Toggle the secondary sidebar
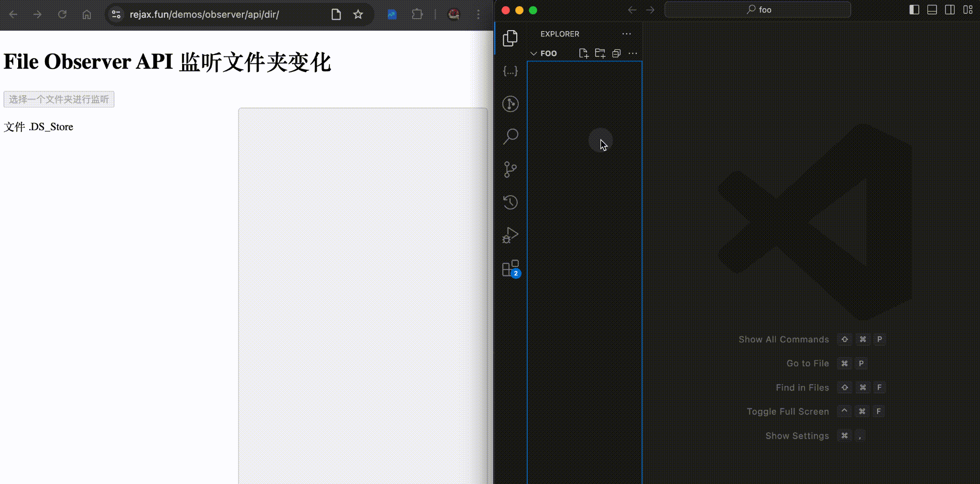Image resolution: width=980 pixels, height=484 pixels. click(950, 10)
